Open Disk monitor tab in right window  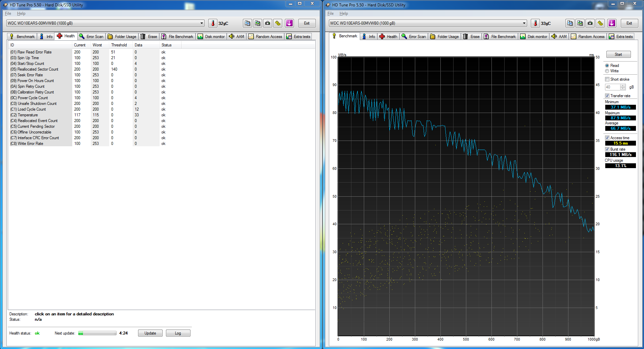[534, 37]
